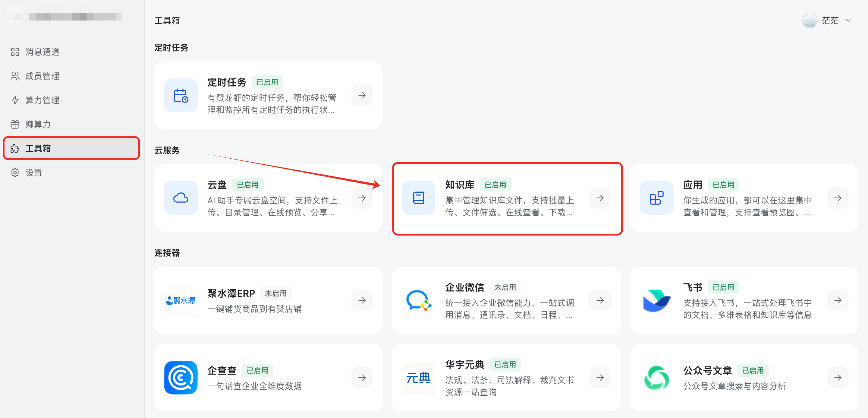Click the 知识库 book icon

[x=419, y=198]
